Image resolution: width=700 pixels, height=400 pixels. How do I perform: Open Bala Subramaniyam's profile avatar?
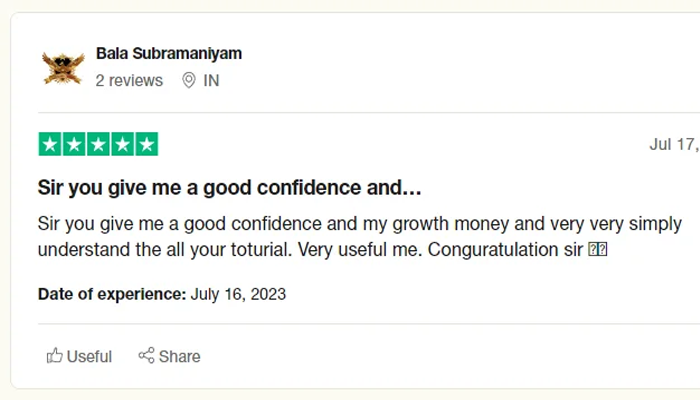point(62,67)
